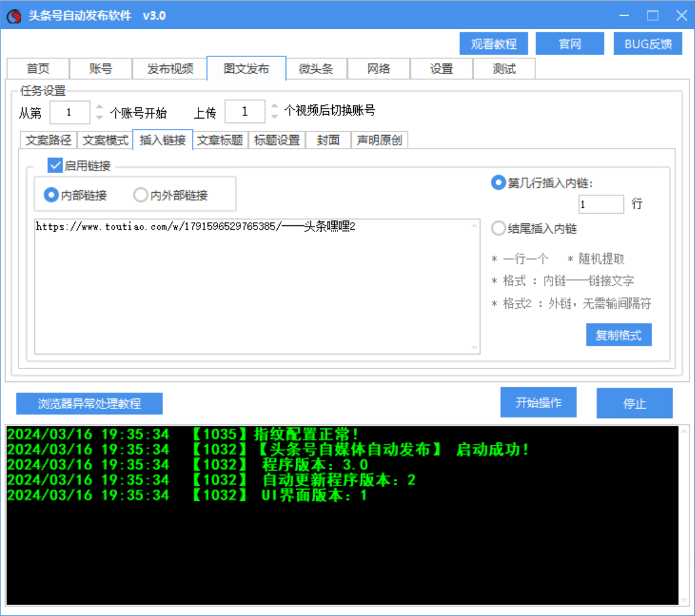Image resolution: width=695 pixels, height=616 pixels.
Task: Click the BUG反馈 feedback button
Action: [647, 44]
